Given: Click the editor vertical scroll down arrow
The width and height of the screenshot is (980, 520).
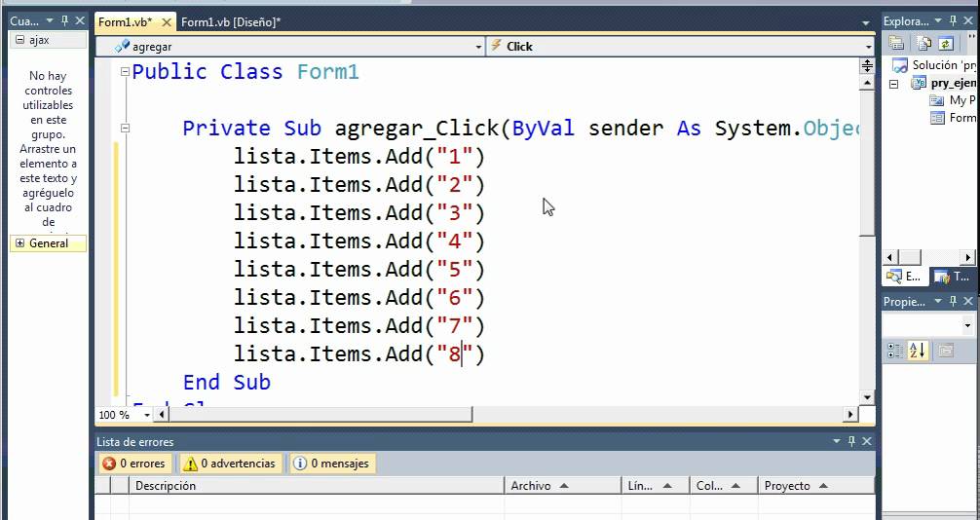Looking at the screenshot, I should click(x=867, y=397).
